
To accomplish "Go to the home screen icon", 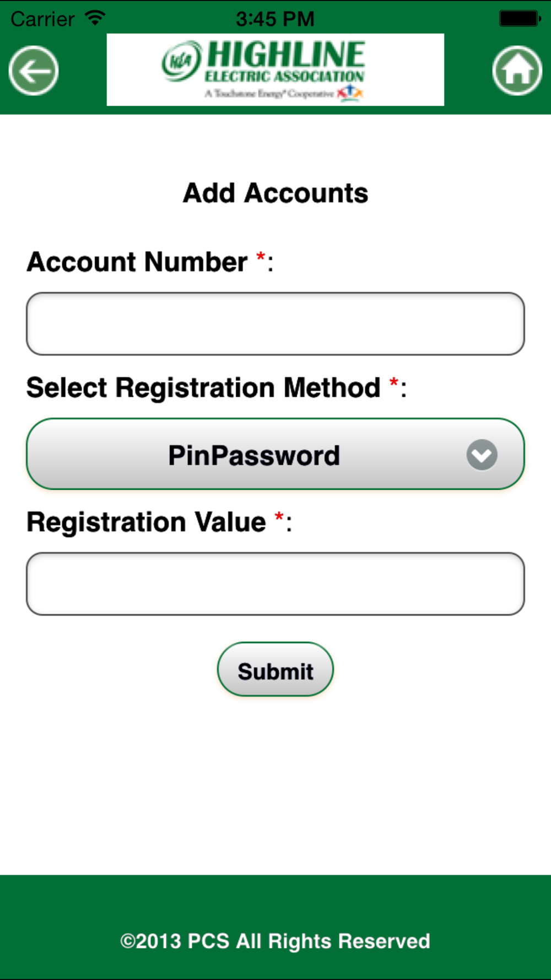I will tap(517, 71).
